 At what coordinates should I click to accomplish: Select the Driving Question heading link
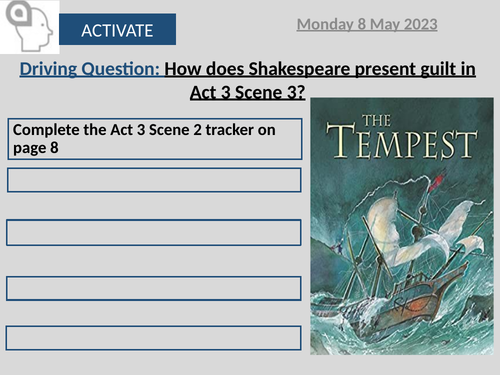[90, 69]
